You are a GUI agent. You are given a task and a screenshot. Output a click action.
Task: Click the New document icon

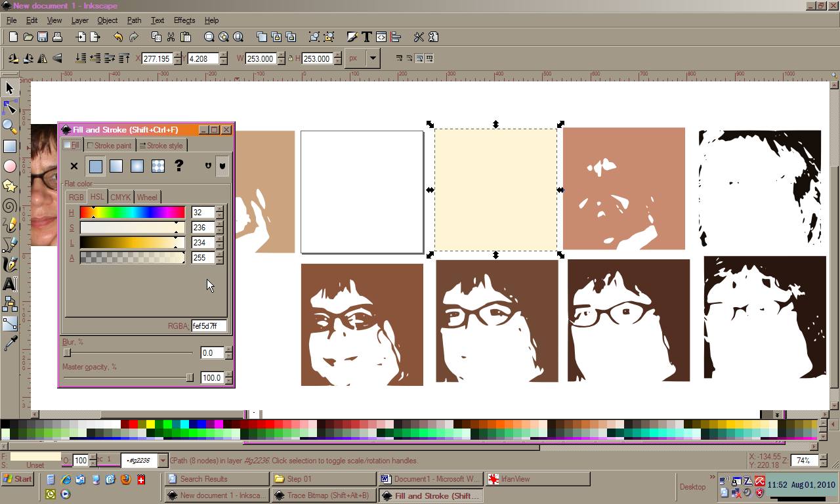pos(13,37)
